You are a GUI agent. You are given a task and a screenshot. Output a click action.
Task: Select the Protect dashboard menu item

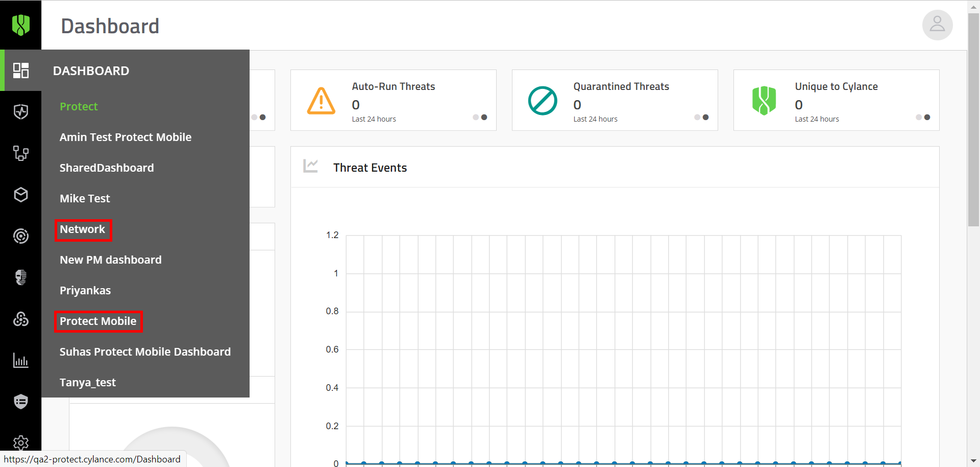79,106
